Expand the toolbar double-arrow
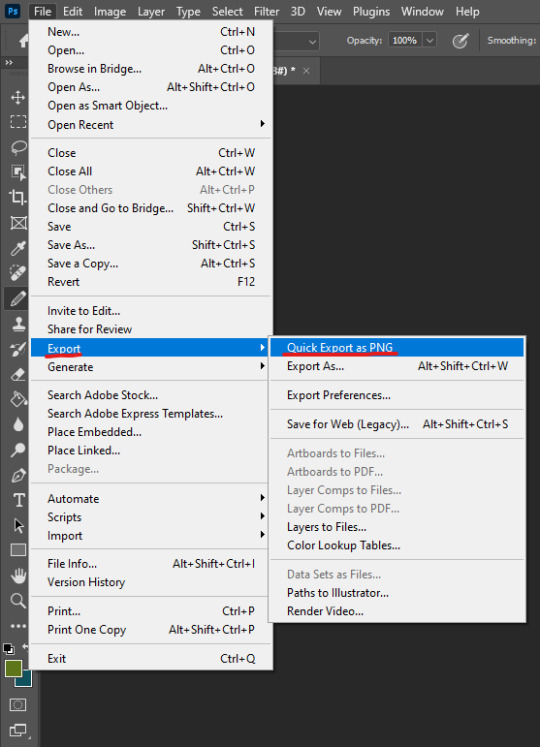The height and width of the screenshot is (747, 540). [9, 62]
